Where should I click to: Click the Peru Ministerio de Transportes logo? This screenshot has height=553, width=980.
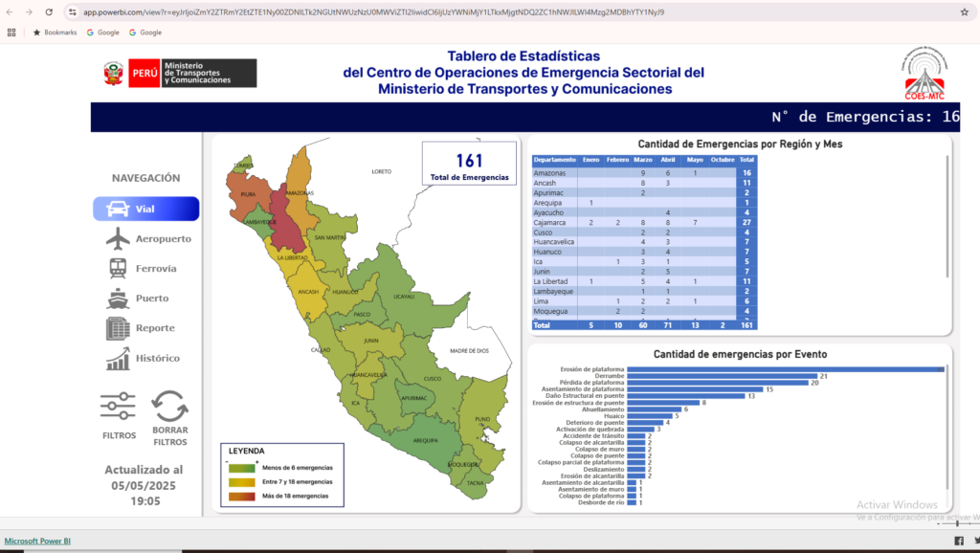[x=180, y=73]
